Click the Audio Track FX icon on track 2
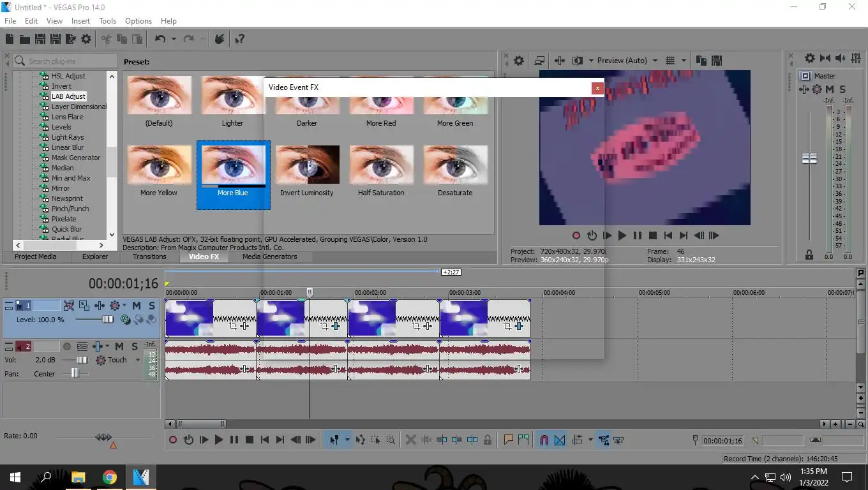The width and height of the screenshot is (868, 490). 98,346
